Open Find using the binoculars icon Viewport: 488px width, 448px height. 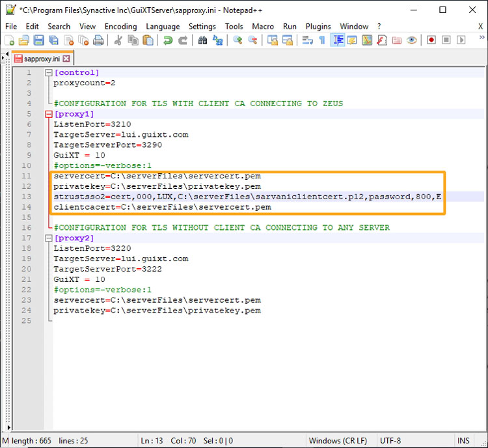tap(202, 40)
